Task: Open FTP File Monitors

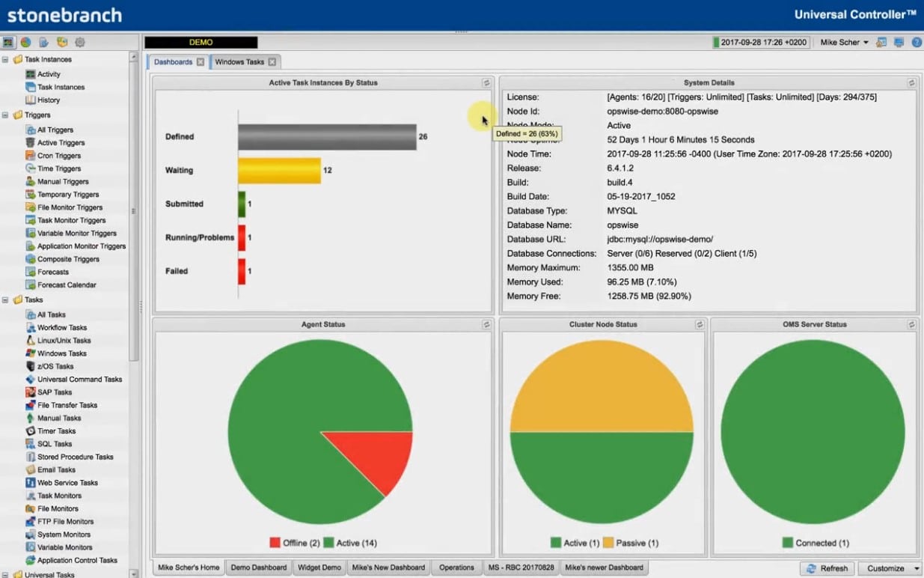Action: tap(66, 521)
